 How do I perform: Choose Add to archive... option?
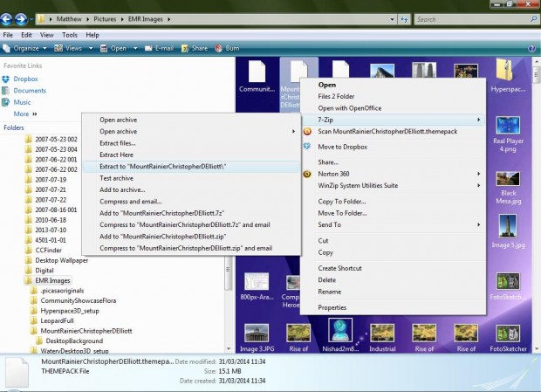point(191,189)
